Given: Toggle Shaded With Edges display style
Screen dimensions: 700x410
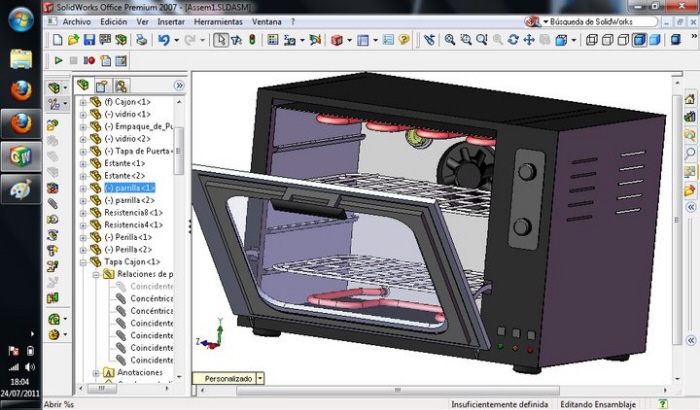Looking at the screenshot, I should [x=639, y=40].
